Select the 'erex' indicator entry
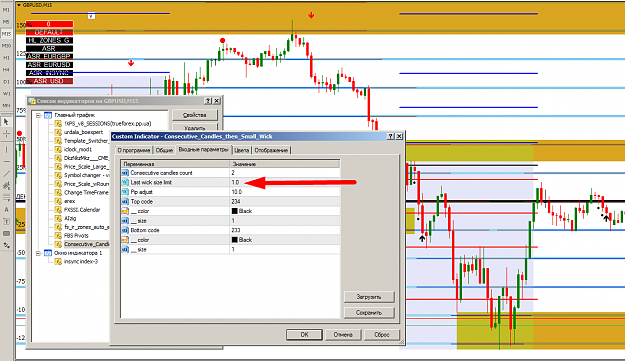This screenshot has width=625, height=361. tap(69, 201)
